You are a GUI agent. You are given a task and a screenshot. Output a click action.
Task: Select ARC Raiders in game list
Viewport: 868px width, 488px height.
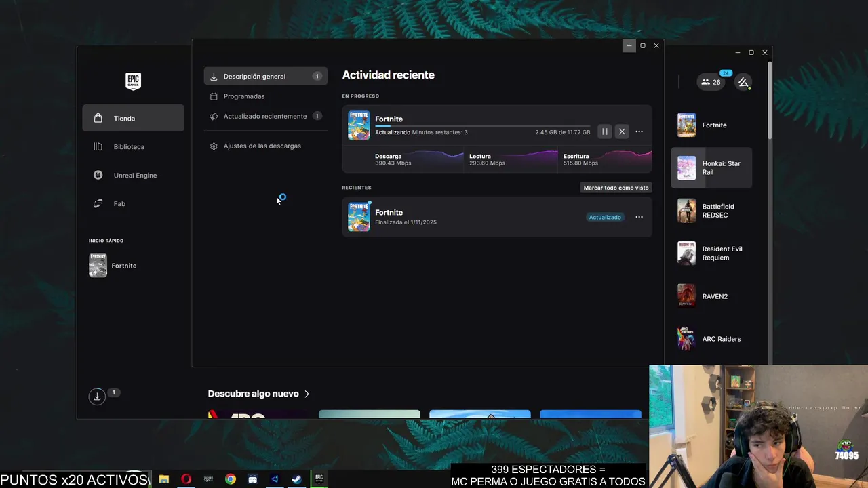pos(711,339)
